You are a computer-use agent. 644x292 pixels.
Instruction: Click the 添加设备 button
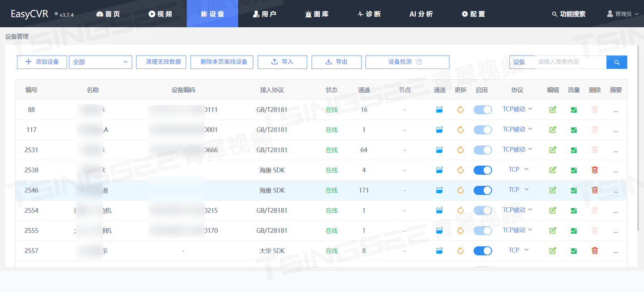click(x=42, y=62)
